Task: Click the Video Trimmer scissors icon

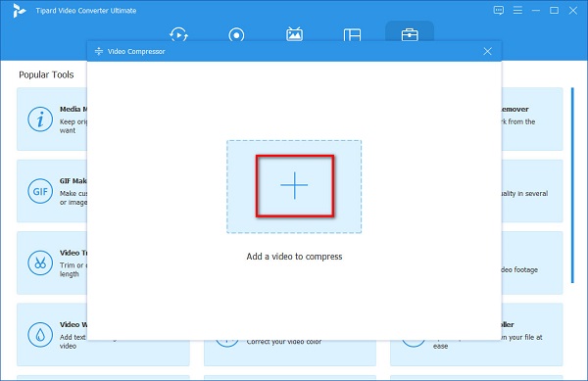Action: click(40, 263)
